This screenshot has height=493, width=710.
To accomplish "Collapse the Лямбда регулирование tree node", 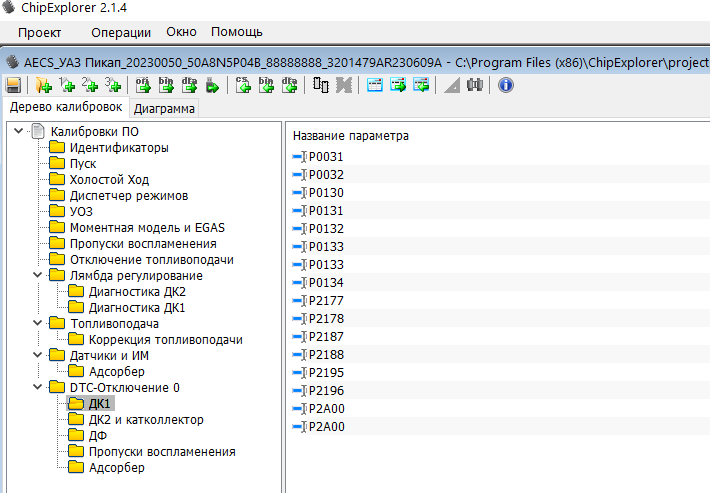I will (x=38, y=276).
